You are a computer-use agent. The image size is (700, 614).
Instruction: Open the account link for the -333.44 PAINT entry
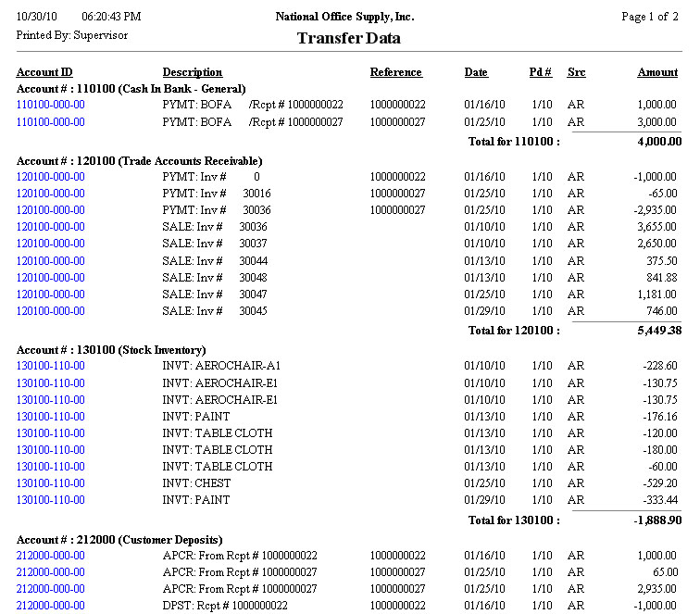[x=51, y=500]
